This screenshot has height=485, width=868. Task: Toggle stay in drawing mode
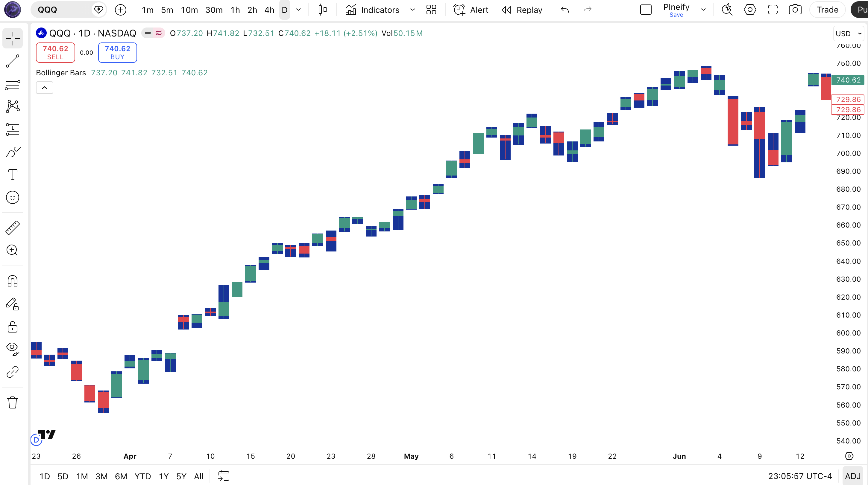click(13, 304)
